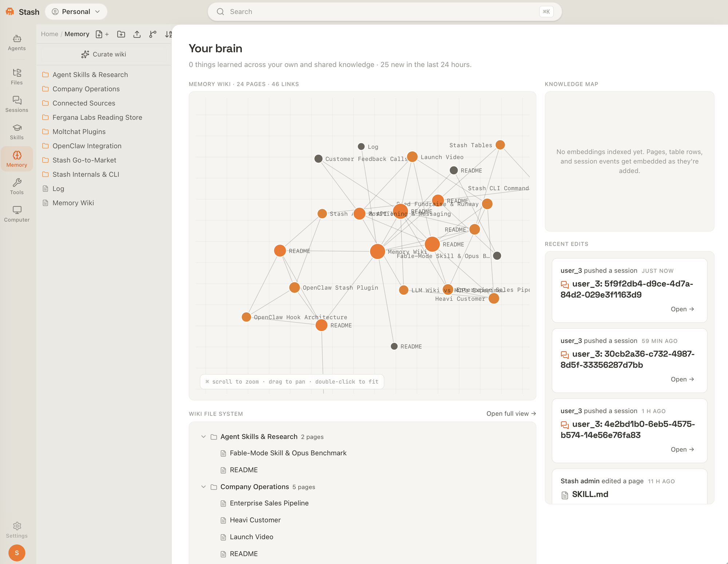728x564 pixels.
Task: Click the upload icon in toolbar
Action: point(137,34)
